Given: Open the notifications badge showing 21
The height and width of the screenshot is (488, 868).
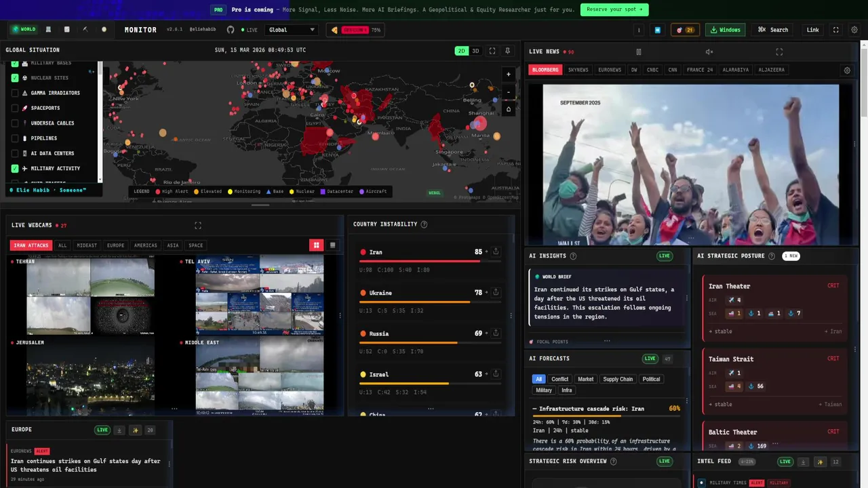Looking at the screenshot, I should click(685, 30).
